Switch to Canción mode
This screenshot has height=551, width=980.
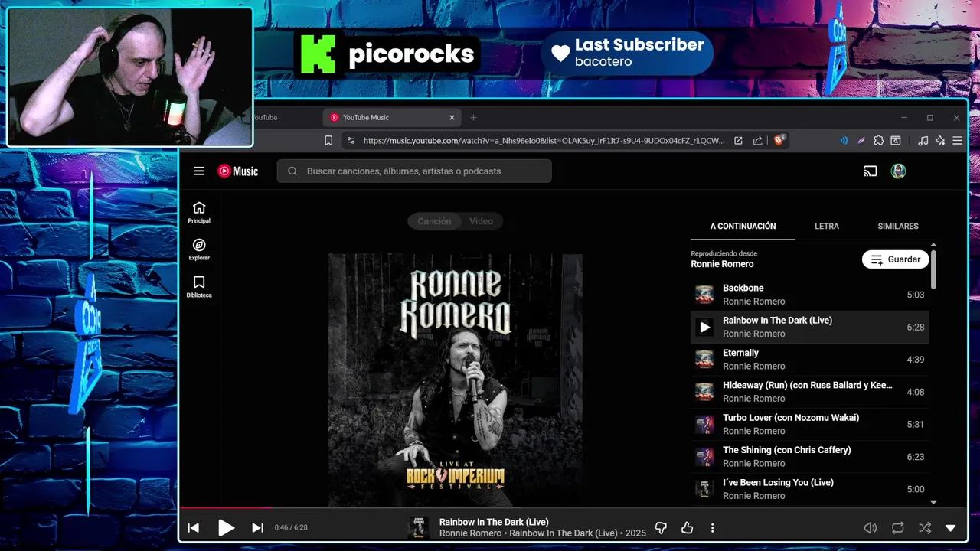pyautogui.click(x=434, y=221)
